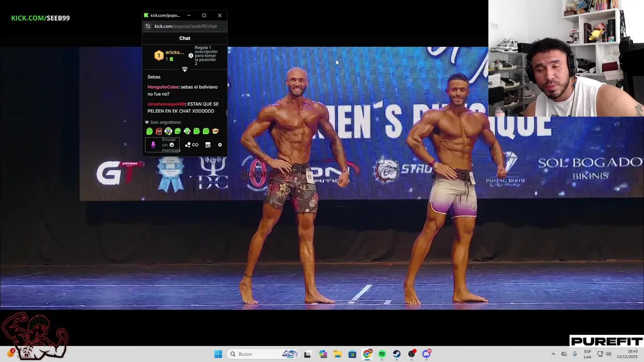The height and width of the screenshot is (362, 644).
Task: Click the Kick favicon in title bar
Action: click(146, 15)
